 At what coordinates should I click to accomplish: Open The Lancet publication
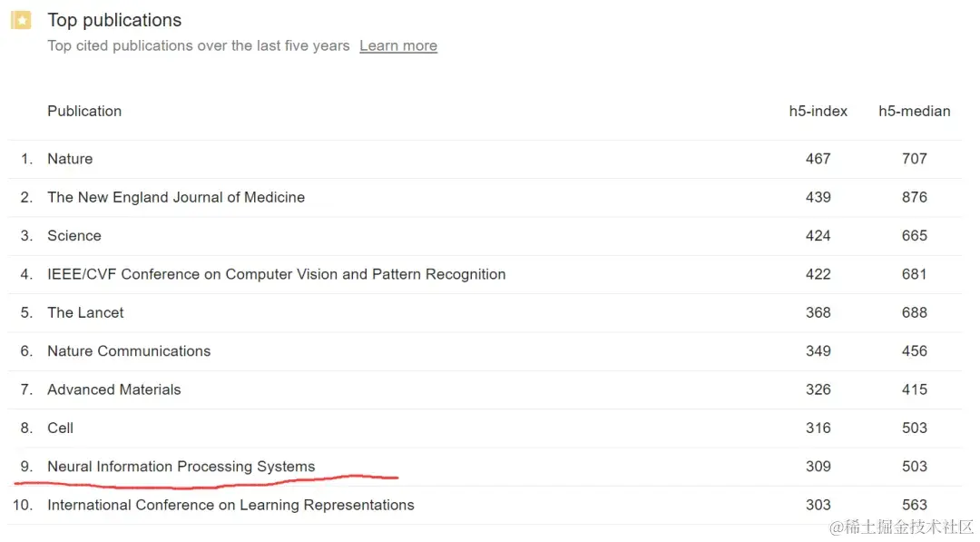85,312
